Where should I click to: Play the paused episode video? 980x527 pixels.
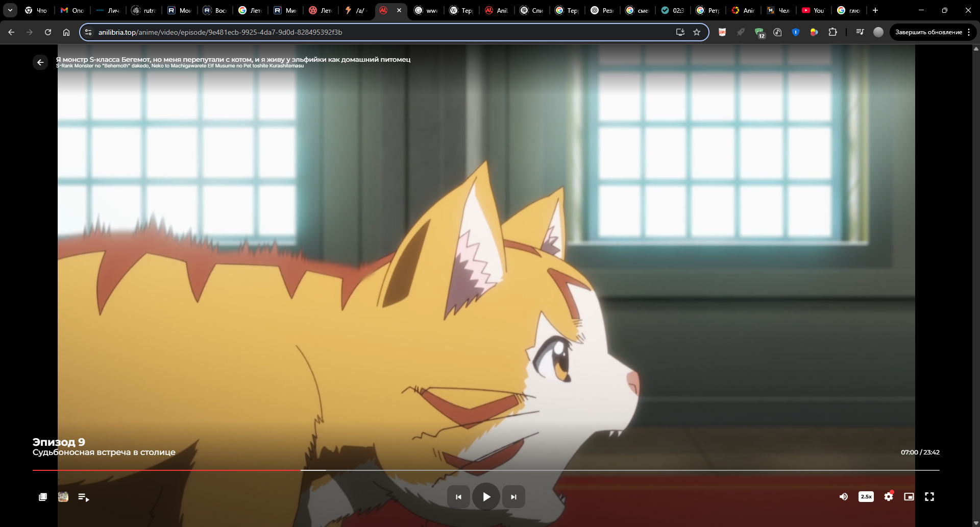[486, 496]
